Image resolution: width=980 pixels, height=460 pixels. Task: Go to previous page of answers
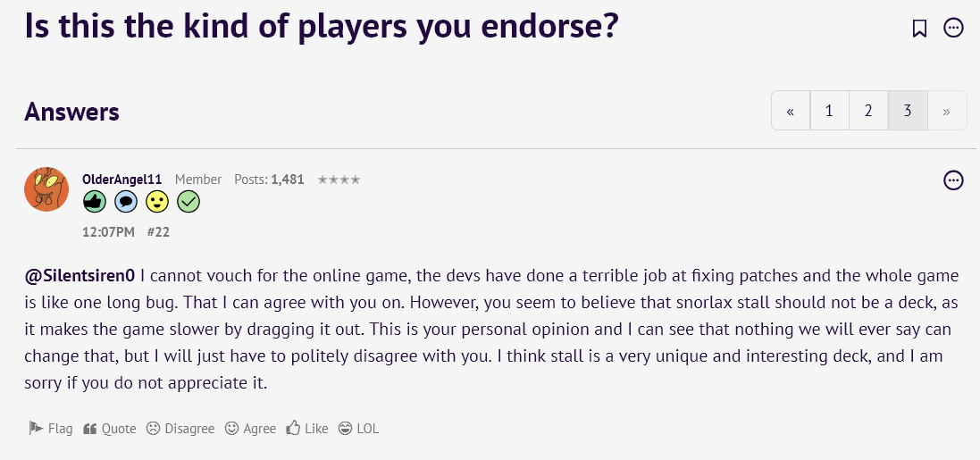791,111
